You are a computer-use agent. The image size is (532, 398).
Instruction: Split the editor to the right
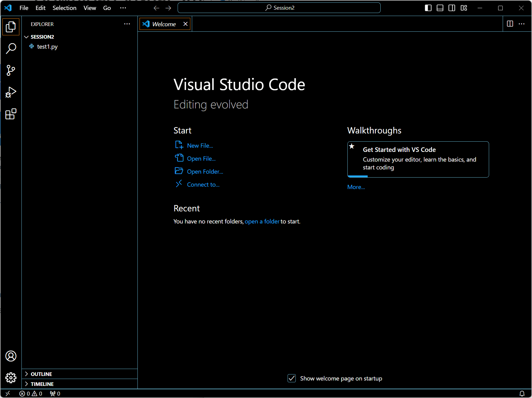click(x=510, y=24)
